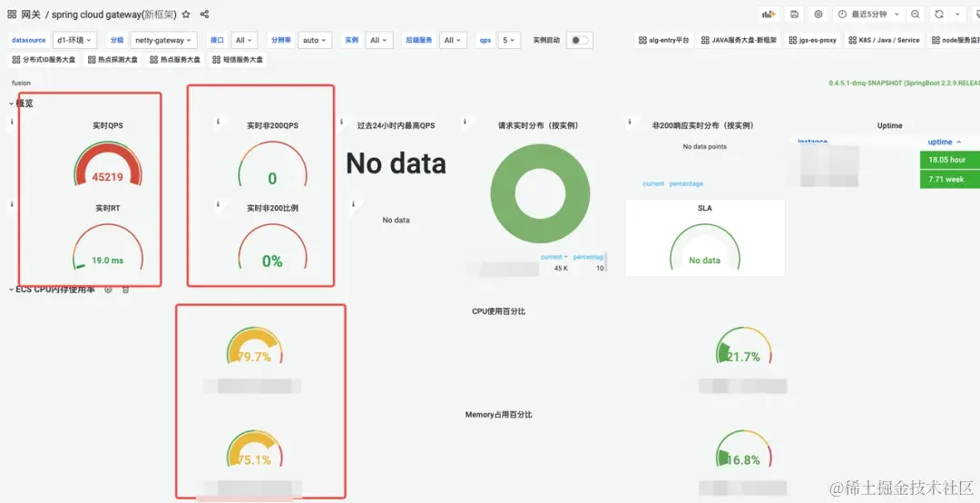
Task: Sort 非200 legend by percentage header
Action: (686, 184)
